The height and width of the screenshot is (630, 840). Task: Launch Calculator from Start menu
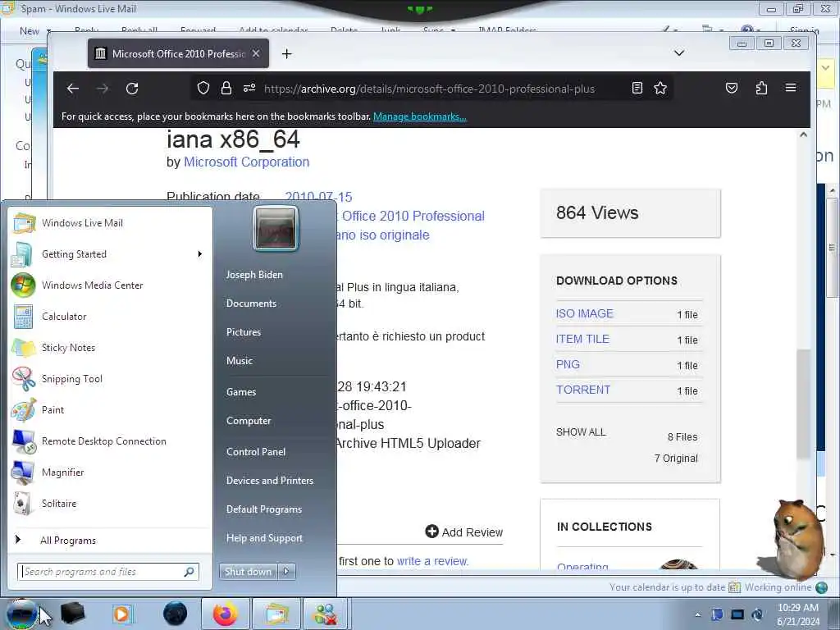110,316
